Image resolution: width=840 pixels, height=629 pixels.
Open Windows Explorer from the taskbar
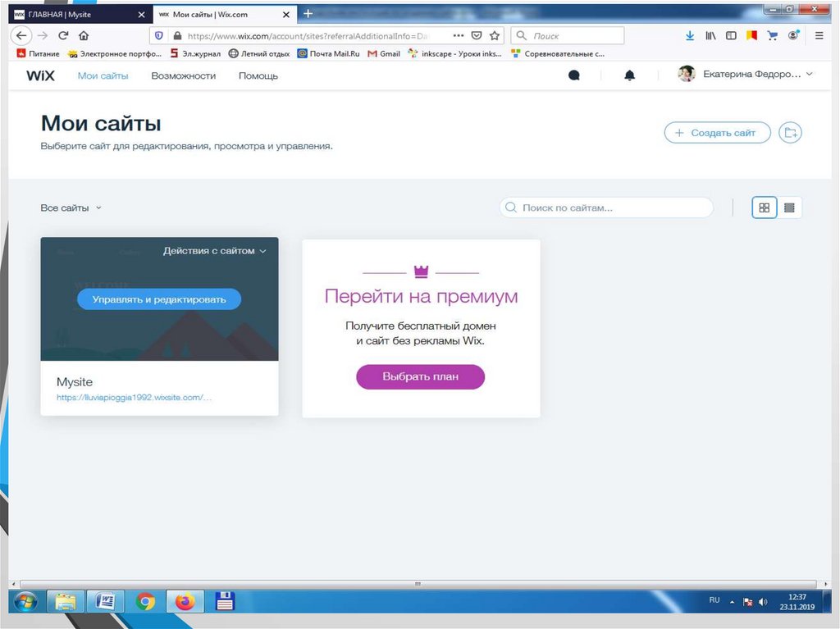click(x=66, y=602)
